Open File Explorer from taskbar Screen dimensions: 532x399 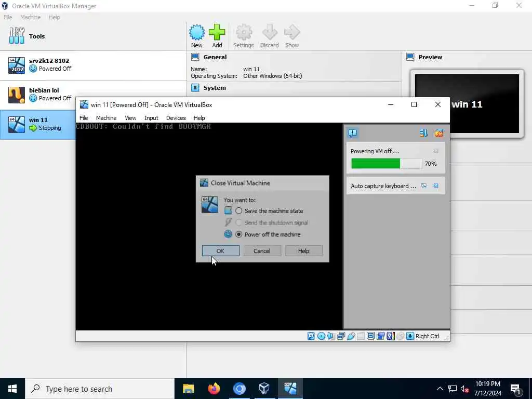coord(188,389)
